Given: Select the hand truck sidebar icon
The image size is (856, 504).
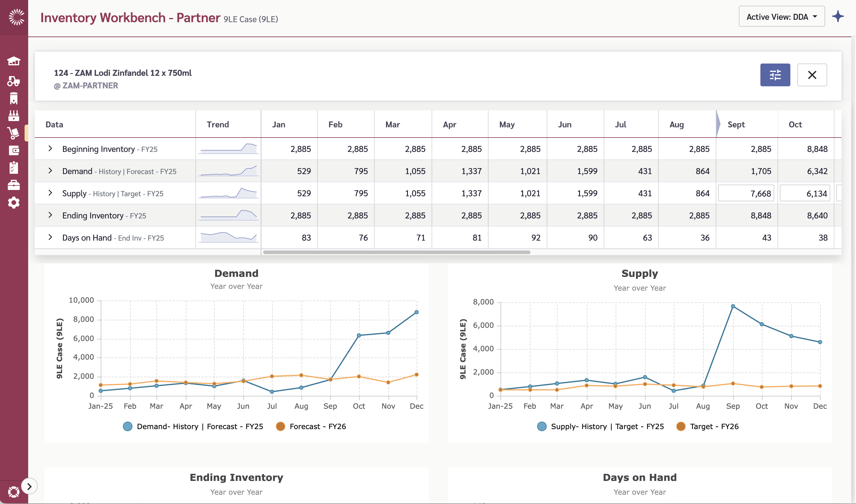Looking at the screenshot, I should coord(13,133).
